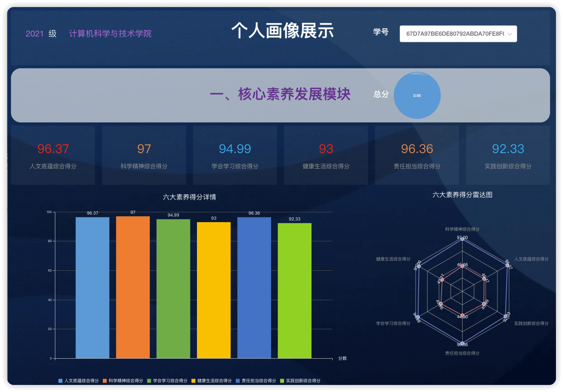The height and width of the screenshot is (392, 563).
Task: Toggle the 人文底蕴综合得分 legend item
Action: pos(78,380)
